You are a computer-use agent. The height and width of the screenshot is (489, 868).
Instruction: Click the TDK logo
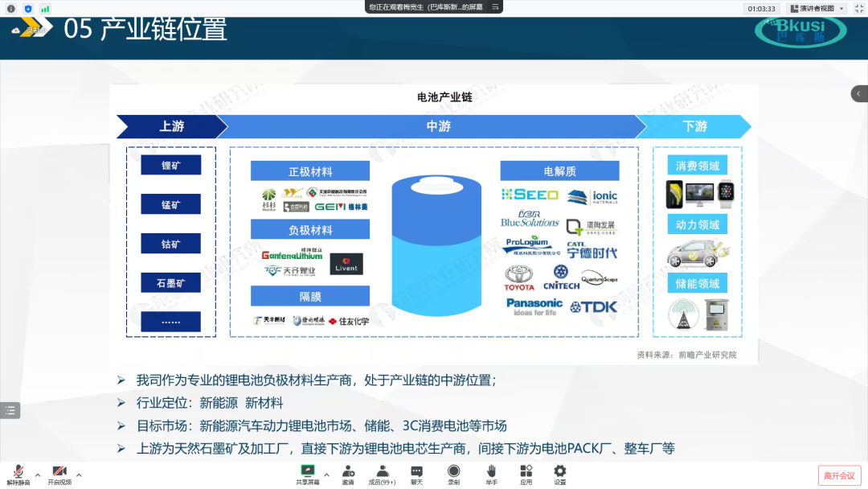pos(593,306)
